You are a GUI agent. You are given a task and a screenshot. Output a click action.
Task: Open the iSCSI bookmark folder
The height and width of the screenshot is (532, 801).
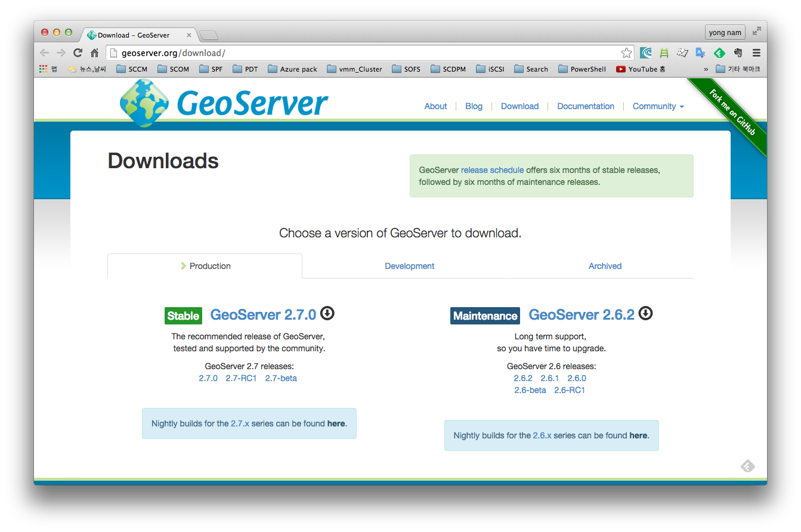point(490,69)
